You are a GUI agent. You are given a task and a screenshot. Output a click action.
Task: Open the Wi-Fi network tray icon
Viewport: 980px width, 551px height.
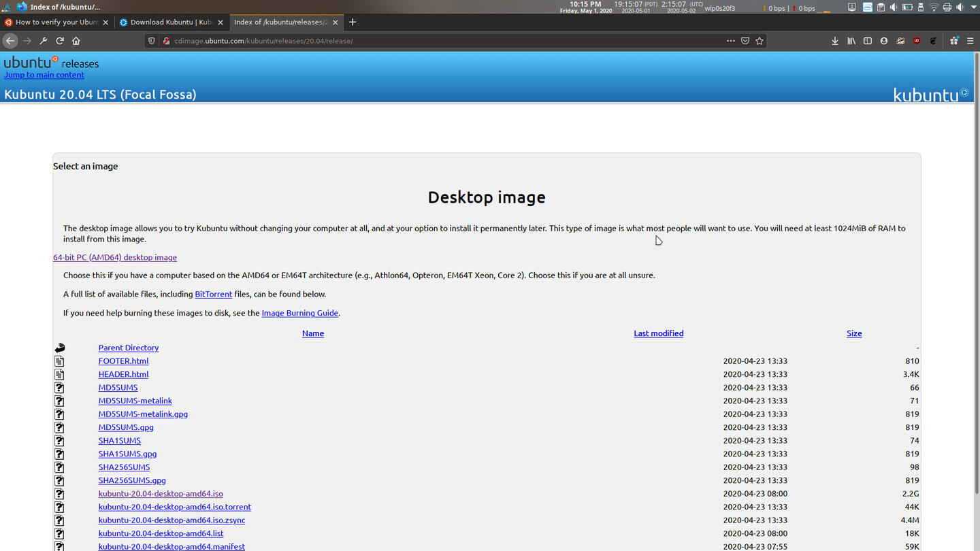tap(934, 7)
